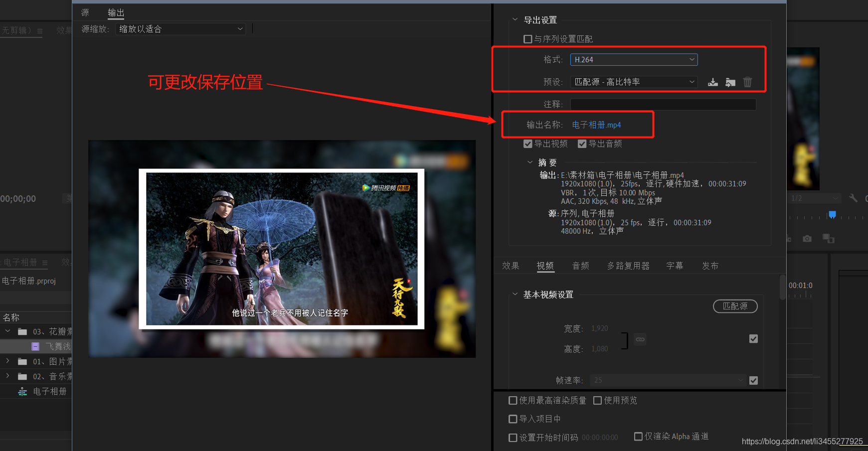Switch to the 源 tab
This screenshot has width=868, height=451.
pos(85,12)
